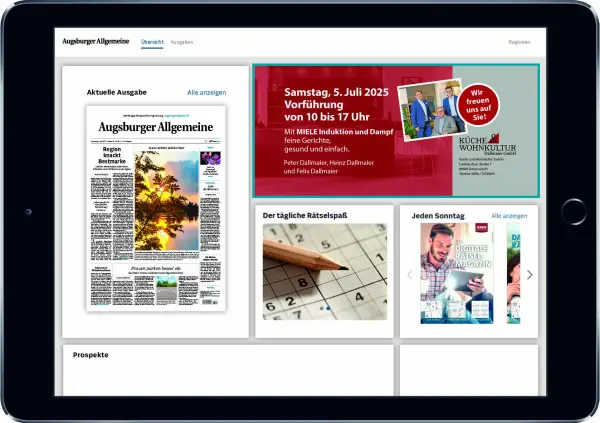Viewport: 600px width, 423px height.
Task: Switch to the Übersicht tab
Action: click(152, 43)
